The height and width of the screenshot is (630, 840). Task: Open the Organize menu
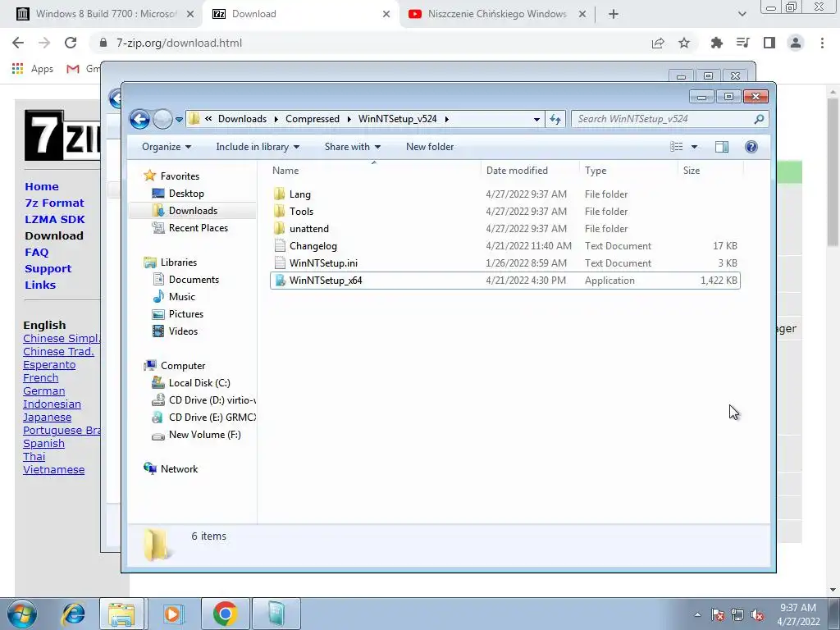(x=166, y=147)
